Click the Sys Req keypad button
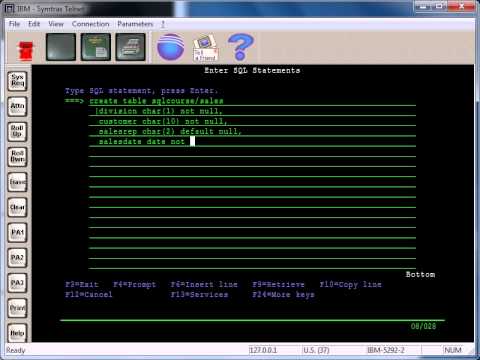This screenshot has height=360, width=480. click(x=17, y=81)
